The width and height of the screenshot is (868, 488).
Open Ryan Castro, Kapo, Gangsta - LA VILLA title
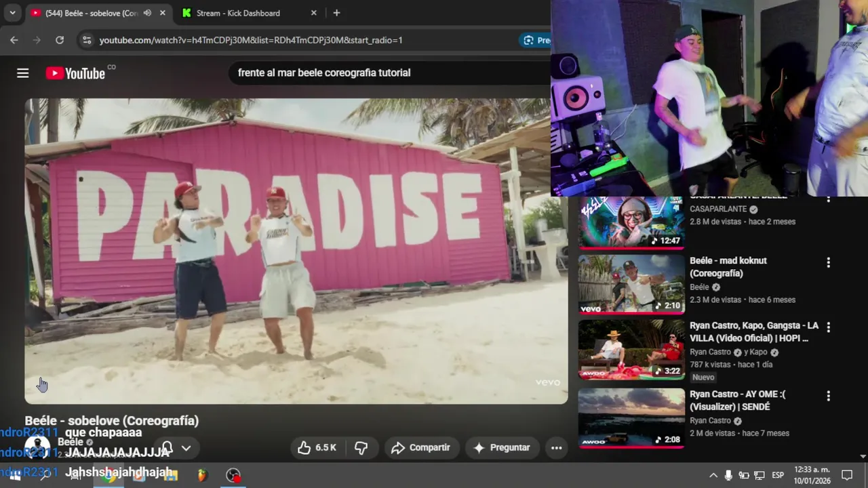pos(754,332)
